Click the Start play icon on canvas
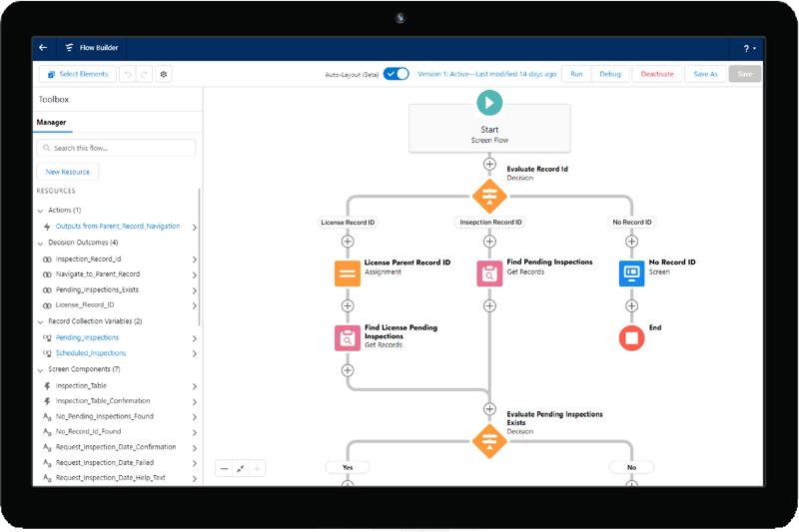The width and height of the screenshot is (799, 532). pyautogui.click(x=489, y=103)
